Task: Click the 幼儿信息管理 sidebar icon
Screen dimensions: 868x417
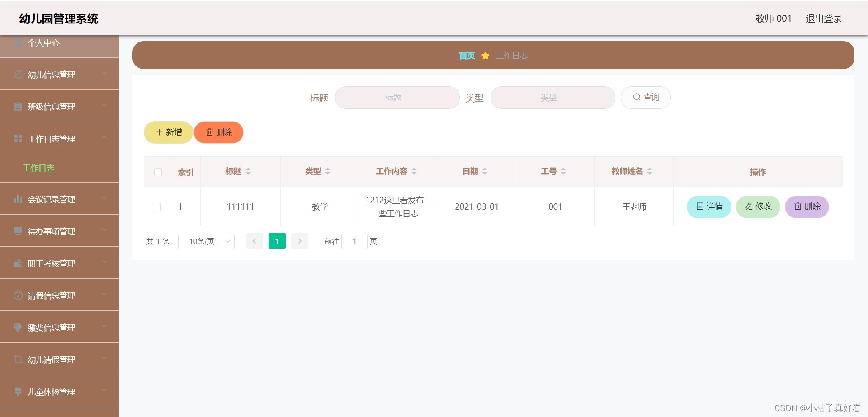Action: coord(18,74)
